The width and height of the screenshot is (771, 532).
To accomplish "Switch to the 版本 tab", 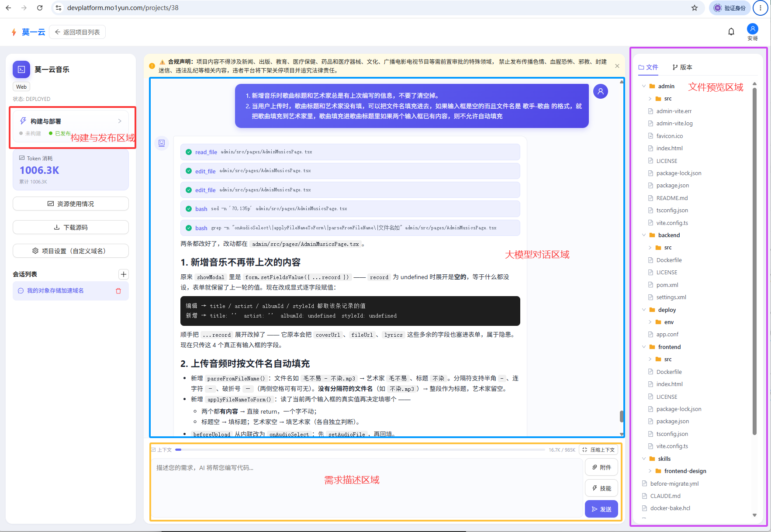I will click(682, 67).
